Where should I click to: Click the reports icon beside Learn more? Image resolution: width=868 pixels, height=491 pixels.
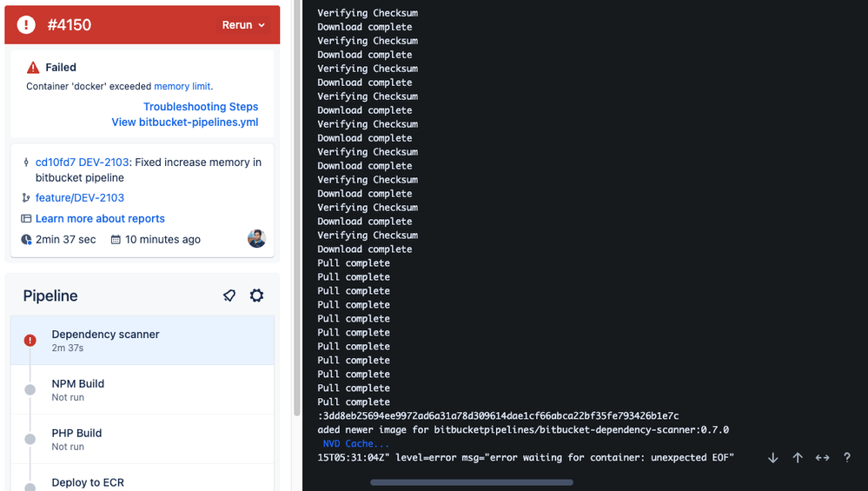click(x=26, y=219)
